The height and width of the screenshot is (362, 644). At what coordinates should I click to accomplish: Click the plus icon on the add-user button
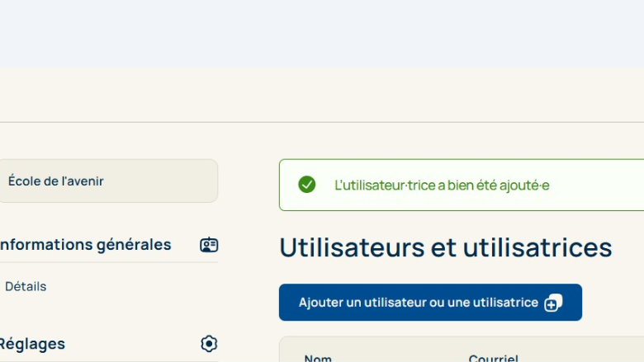(x=553, y=303)
